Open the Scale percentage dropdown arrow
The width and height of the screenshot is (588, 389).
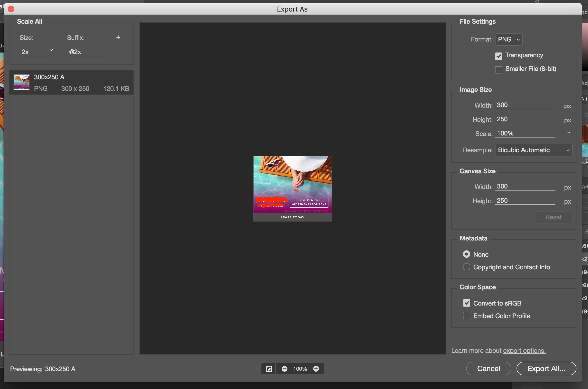(569, 133)
